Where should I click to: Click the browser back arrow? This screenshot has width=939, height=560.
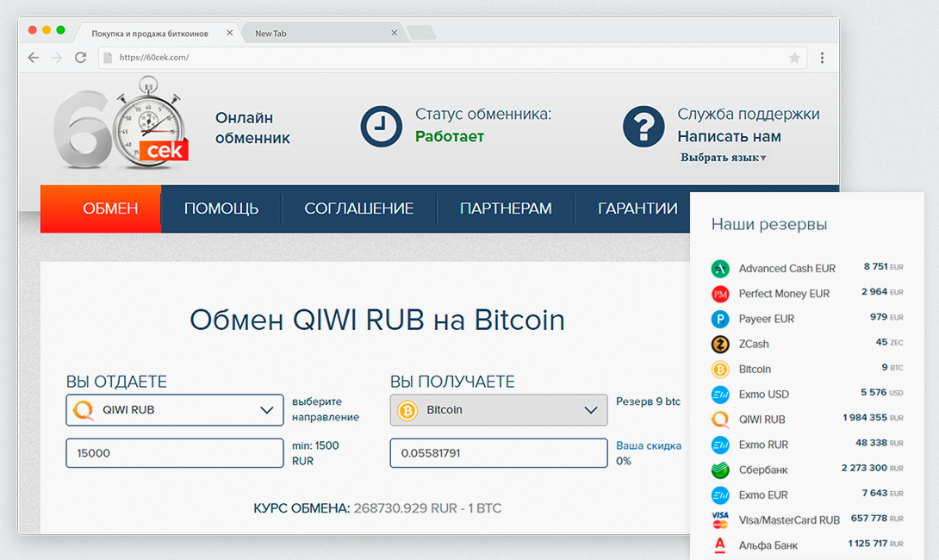(34, 58)
